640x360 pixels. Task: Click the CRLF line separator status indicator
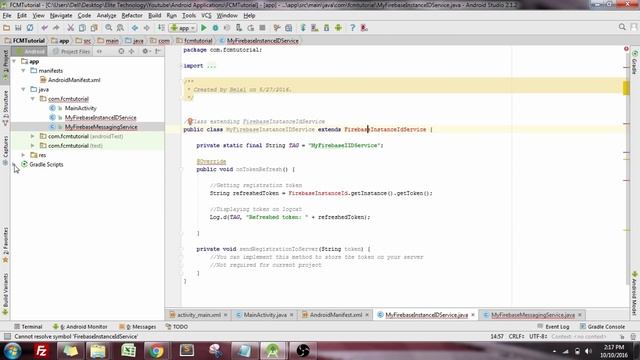coord(516,336)
